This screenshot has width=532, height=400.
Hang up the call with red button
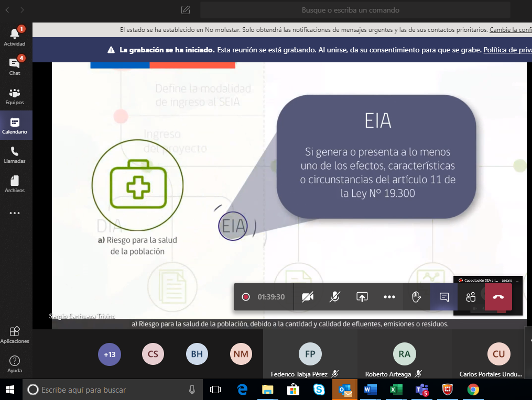(498, 297)
